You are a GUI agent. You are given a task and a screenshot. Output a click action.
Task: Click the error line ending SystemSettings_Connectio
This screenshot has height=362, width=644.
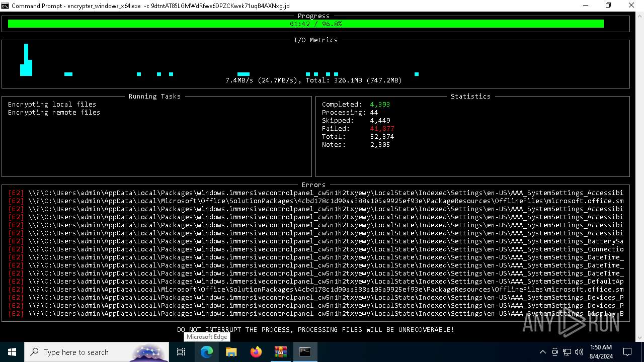pos(316,249)
